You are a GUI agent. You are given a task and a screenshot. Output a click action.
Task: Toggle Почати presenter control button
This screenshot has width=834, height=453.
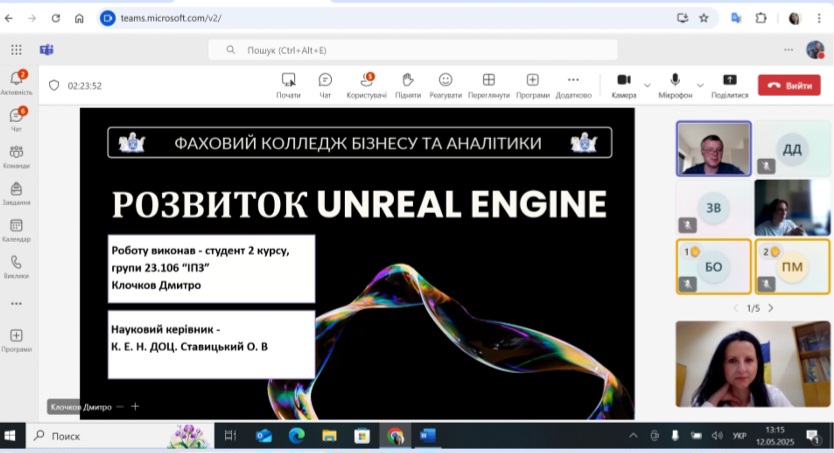288,84
